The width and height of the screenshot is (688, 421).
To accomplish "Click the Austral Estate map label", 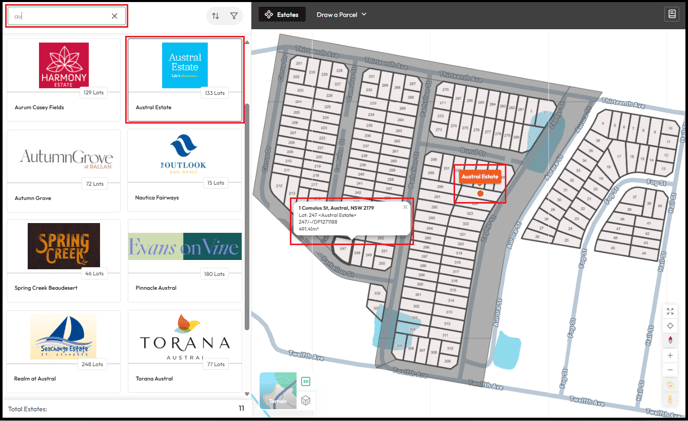I will point(480,176).
